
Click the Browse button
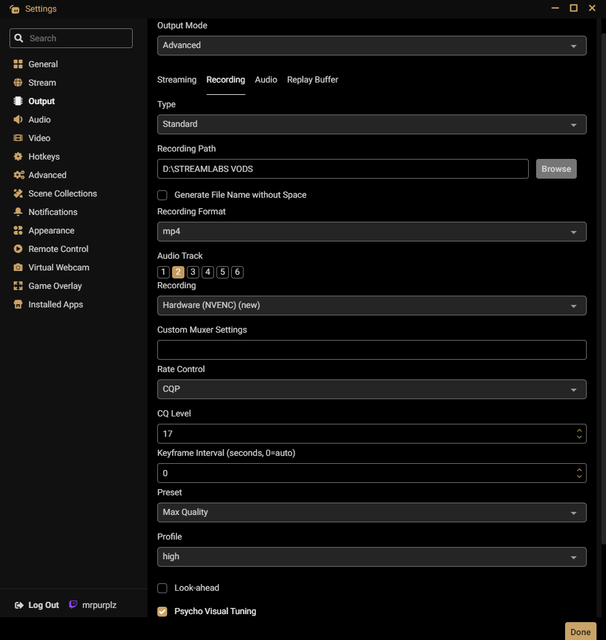pos(556,169)
